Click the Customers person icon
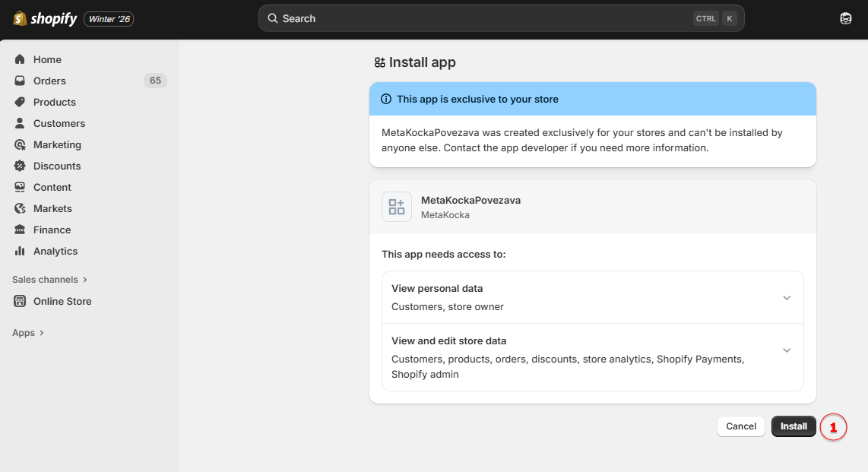This screenshot has width=868, height=472. point(20,123)
